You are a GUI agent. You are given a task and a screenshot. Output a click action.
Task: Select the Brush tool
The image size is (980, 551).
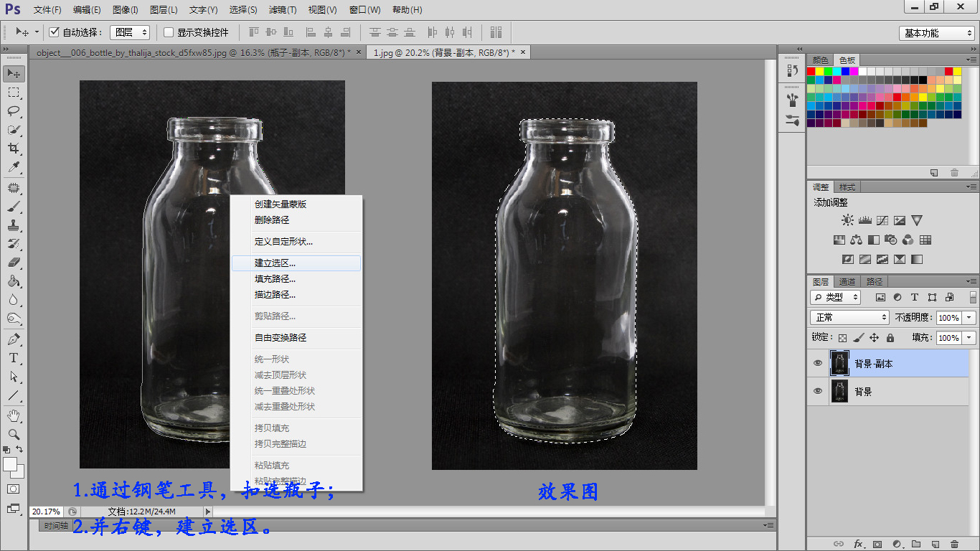[14, 207]
